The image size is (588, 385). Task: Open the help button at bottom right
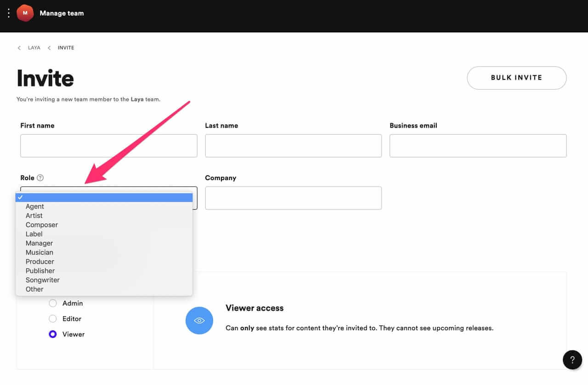pos(572,359)
